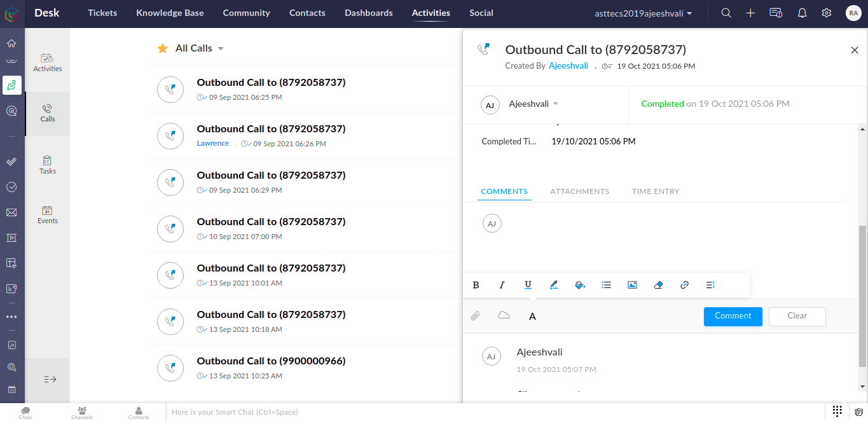Click the paperclip attach file icon

point(475,316)
